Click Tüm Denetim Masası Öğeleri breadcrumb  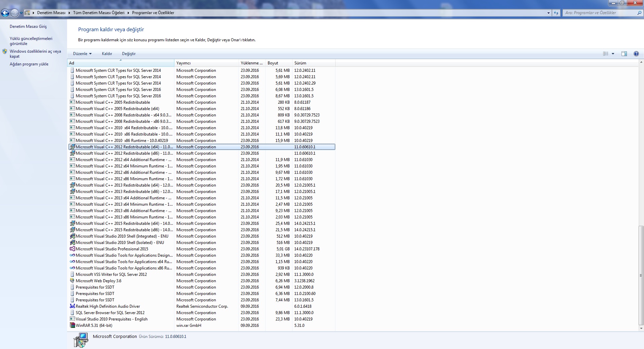pyautogui.click(x=99, y=13)
